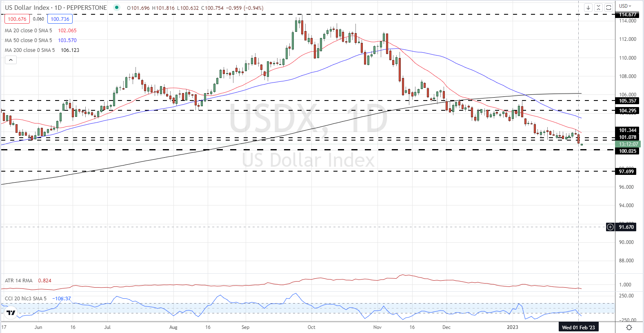Click the 110.000 price scale value
Screen dimensions: 644x333
pyautogui.click(x=628, y=58)
